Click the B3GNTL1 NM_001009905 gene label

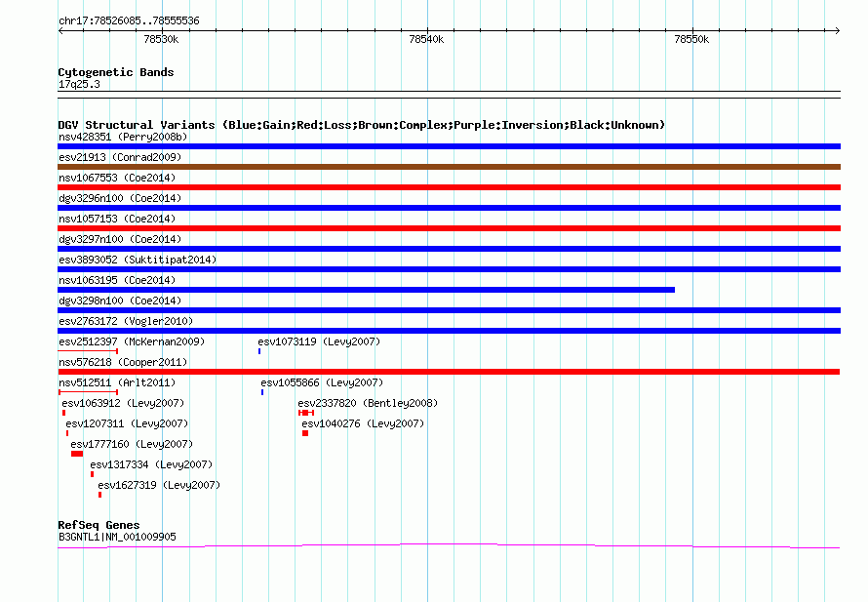click(x=117, y=536)
